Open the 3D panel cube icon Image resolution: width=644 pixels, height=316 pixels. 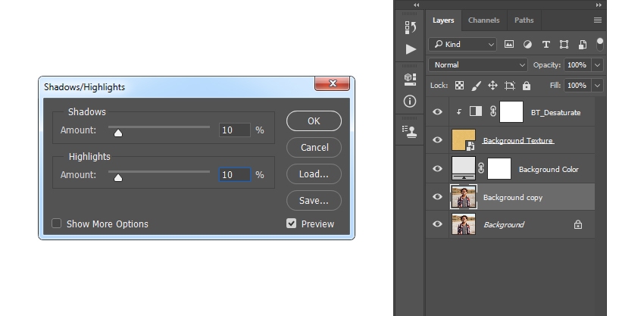(x=410, y=80)
